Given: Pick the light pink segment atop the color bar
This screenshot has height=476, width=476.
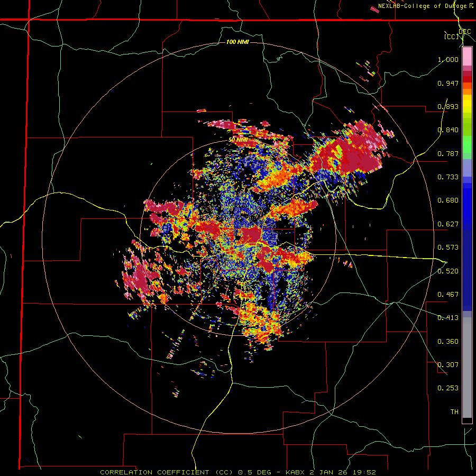Looking at the screenshot, I should (x=467, y=57).
